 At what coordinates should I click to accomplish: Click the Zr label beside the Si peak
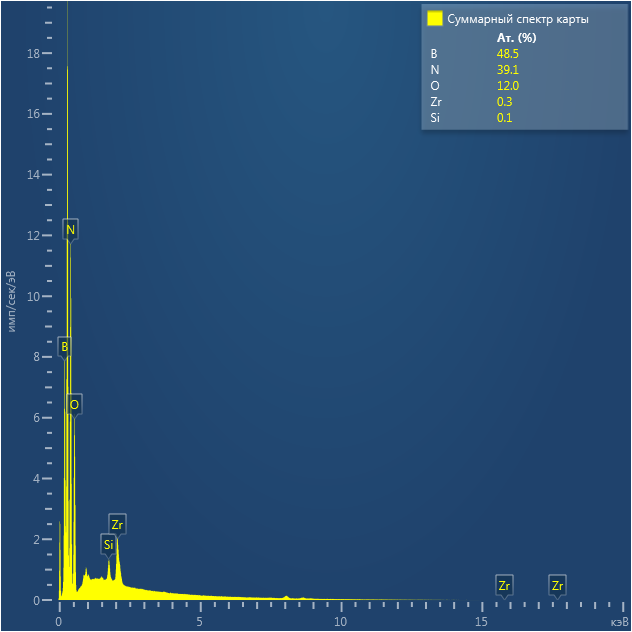[x=117, y=524]
